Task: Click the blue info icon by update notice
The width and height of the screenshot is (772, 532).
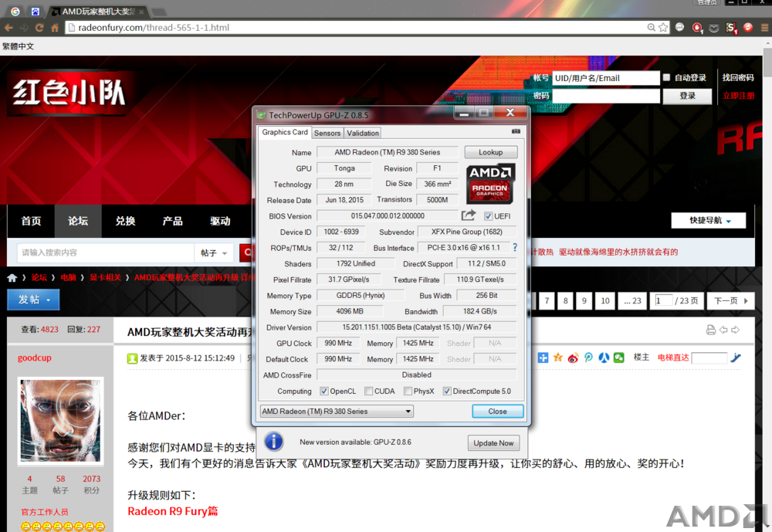Action: (x=274, y=442)
